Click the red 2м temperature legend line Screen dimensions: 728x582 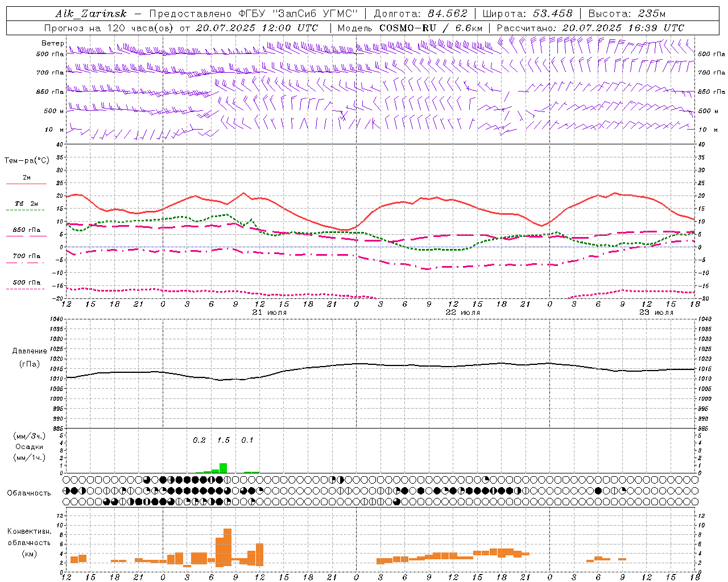click(x=26, y=184)
